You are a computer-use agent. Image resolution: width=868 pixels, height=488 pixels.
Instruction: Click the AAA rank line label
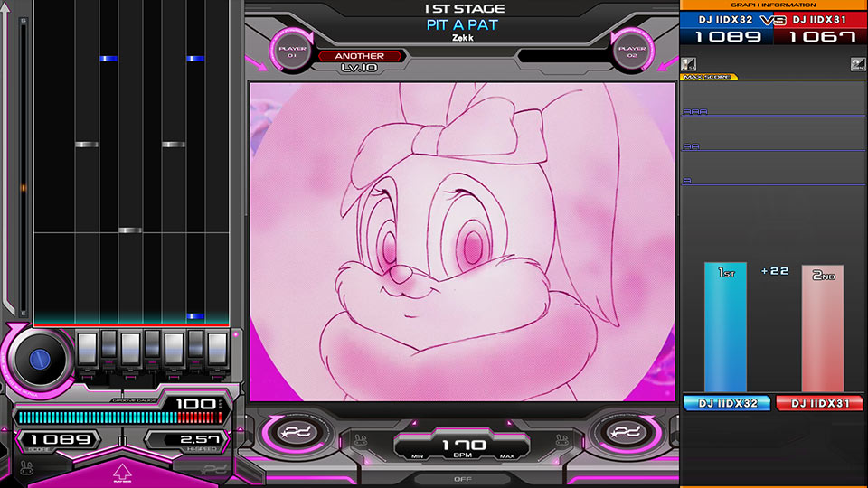point(695,112)
